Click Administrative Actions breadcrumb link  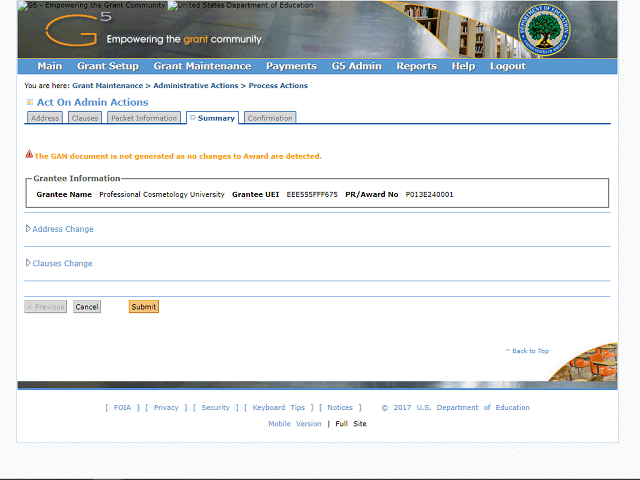pos(196,86)
